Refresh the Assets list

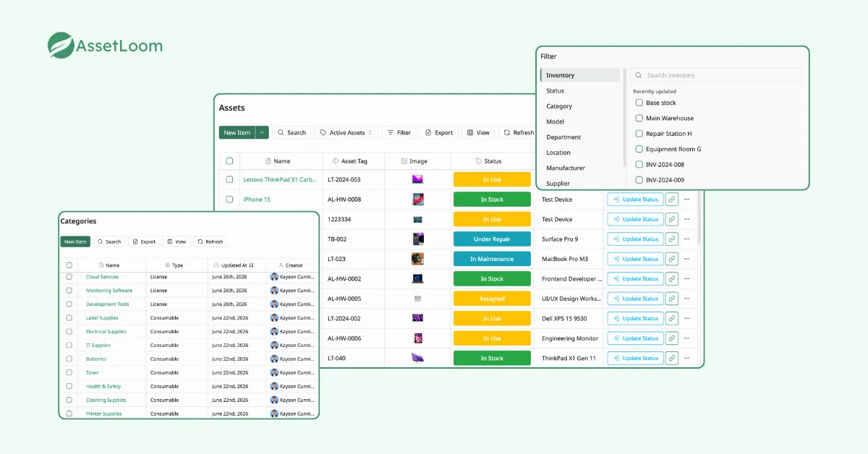(x=518, y=133)
